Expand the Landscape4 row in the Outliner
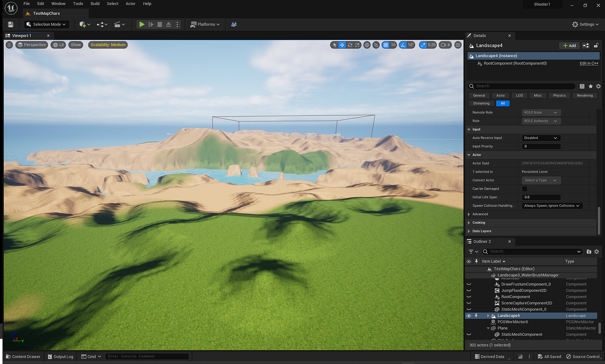Screen dimensions: 605x364 pos(488,315)
